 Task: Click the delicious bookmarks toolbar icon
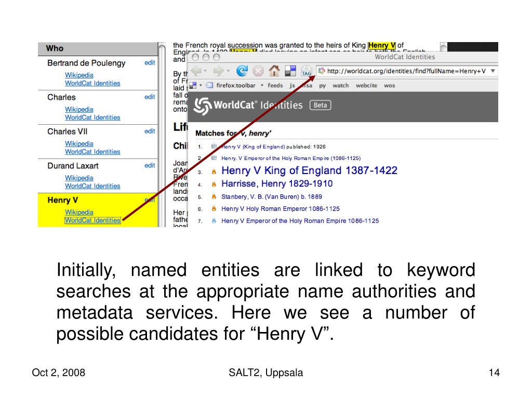(x=290, y=71)
